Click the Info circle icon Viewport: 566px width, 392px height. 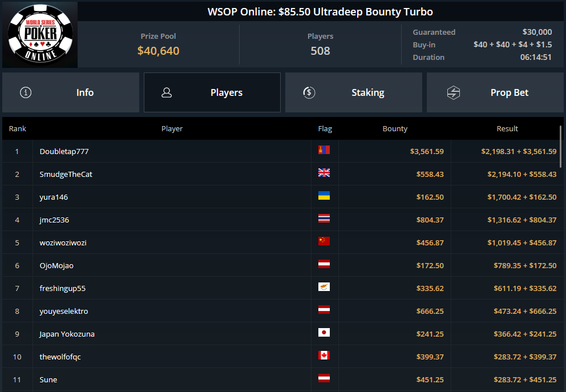[x=26, y=92]
